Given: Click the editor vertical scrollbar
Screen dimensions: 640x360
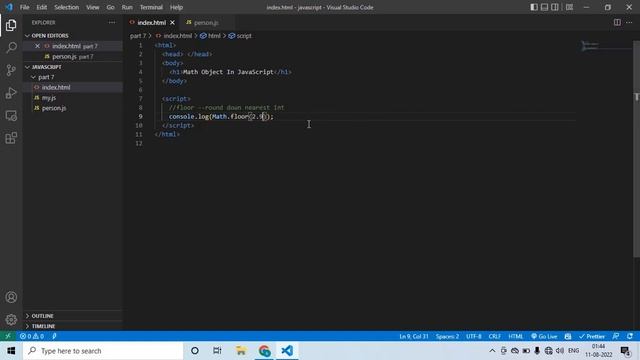Looking at the screenshot, I should 636,149.
